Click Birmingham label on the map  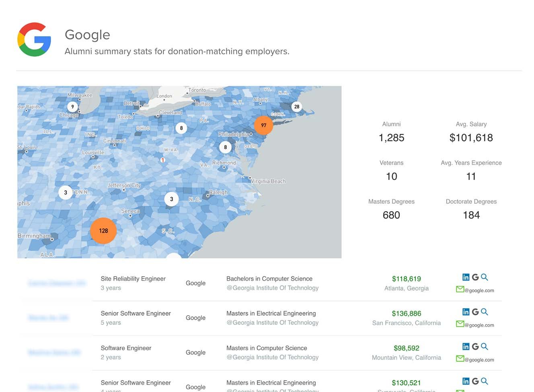click(34, 236)
